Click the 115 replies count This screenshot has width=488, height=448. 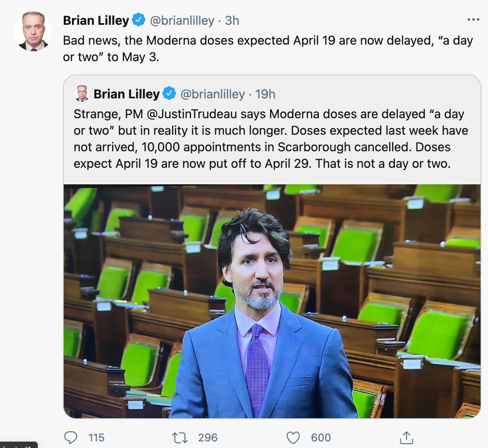coord(96,438)
